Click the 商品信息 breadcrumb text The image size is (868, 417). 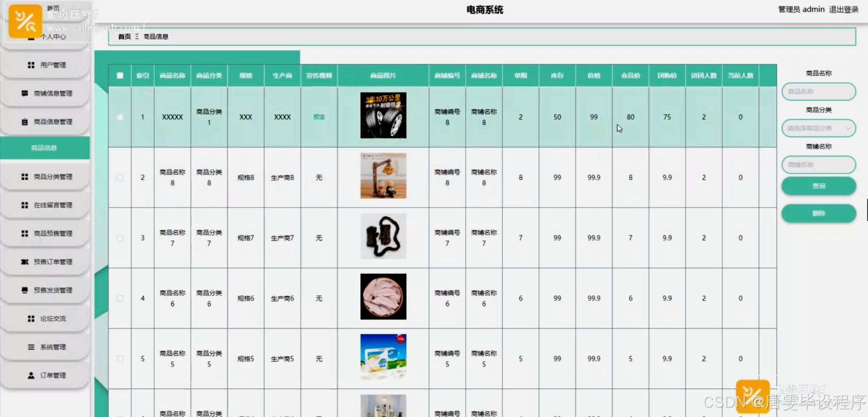[x=156, y=37]
